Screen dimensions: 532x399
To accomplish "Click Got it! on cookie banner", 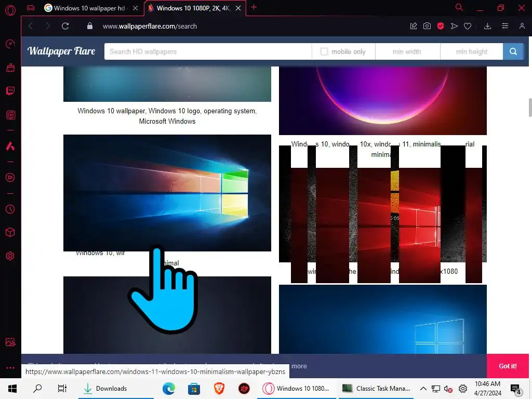I will [508, 366].
